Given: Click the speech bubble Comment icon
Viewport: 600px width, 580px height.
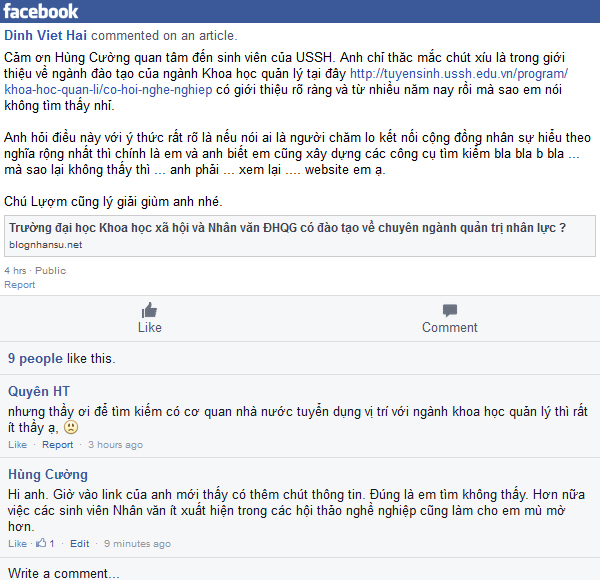Looking at the screenshot, I should pos(450,310).
